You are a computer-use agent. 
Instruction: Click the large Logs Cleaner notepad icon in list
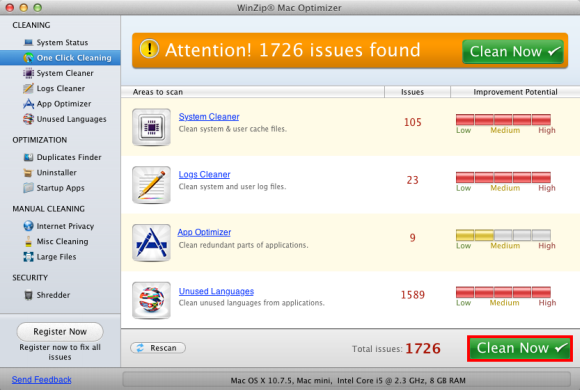coord(151,185)
